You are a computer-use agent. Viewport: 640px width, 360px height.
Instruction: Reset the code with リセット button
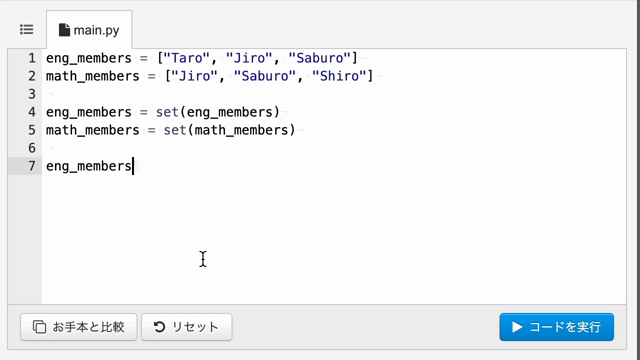pos(187,327)
